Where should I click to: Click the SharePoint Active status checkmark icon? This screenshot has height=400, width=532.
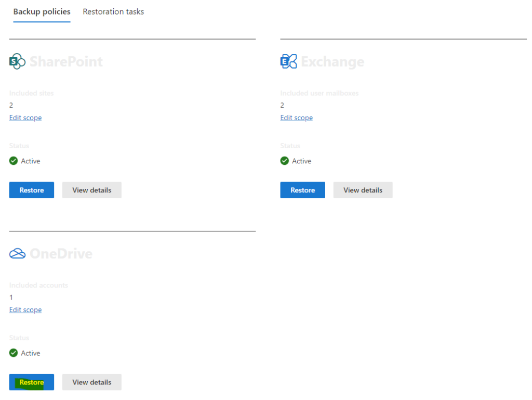click(x=14, y=161)
